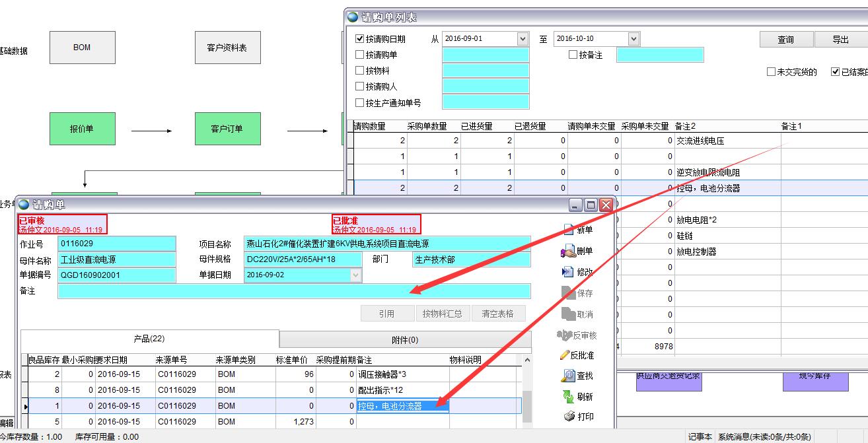Open the end date 2016-10-10 dropdown
The width and height of the screenshot is (868, 443).
point(633,39)
